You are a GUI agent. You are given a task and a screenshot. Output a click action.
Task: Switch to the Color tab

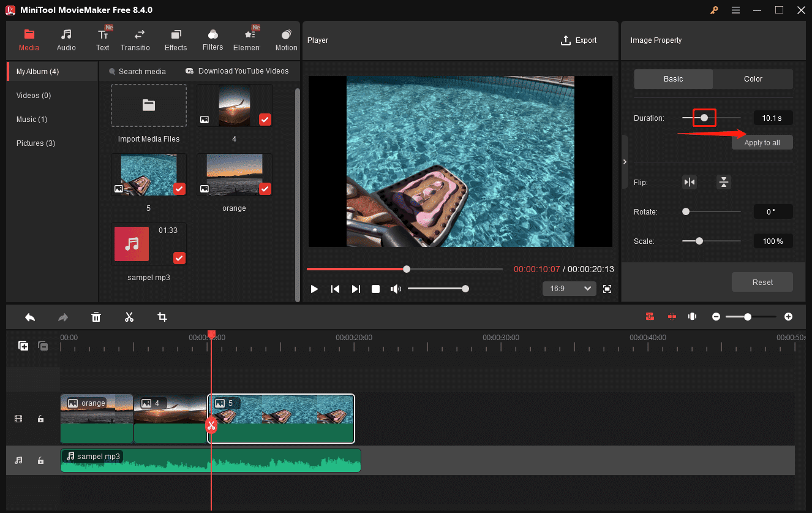coord(753,78)
